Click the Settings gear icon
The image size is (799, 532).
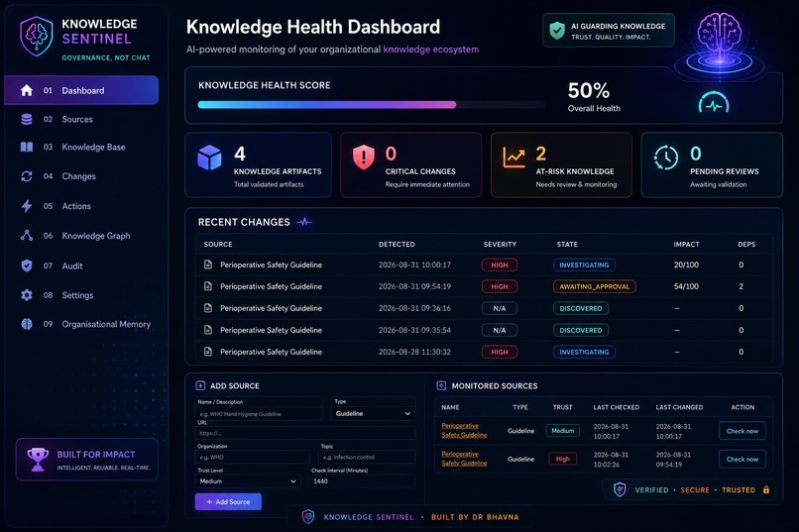(27, 295)
